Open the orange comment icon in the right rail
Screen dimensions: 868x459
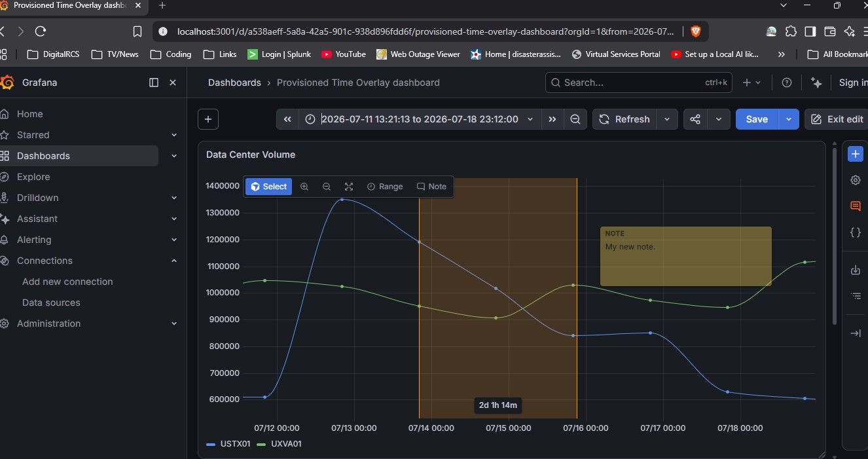click(856, 206)
